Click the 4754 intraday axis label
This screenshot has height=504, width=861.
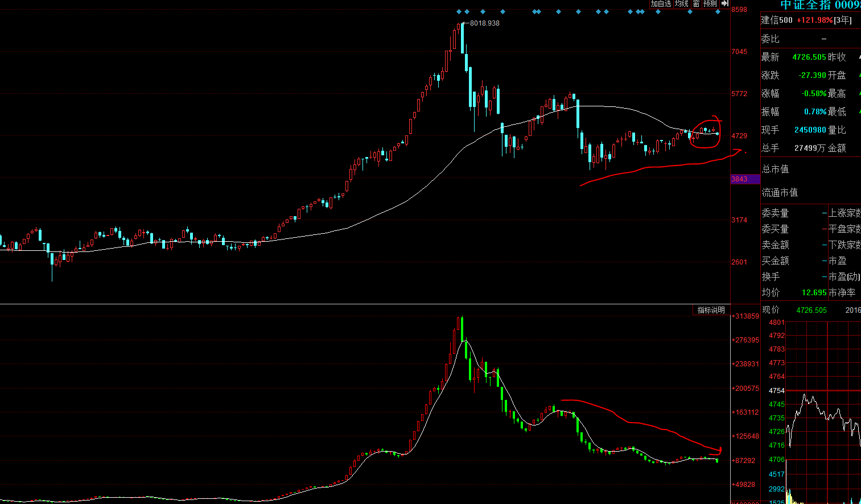(777, 391)
